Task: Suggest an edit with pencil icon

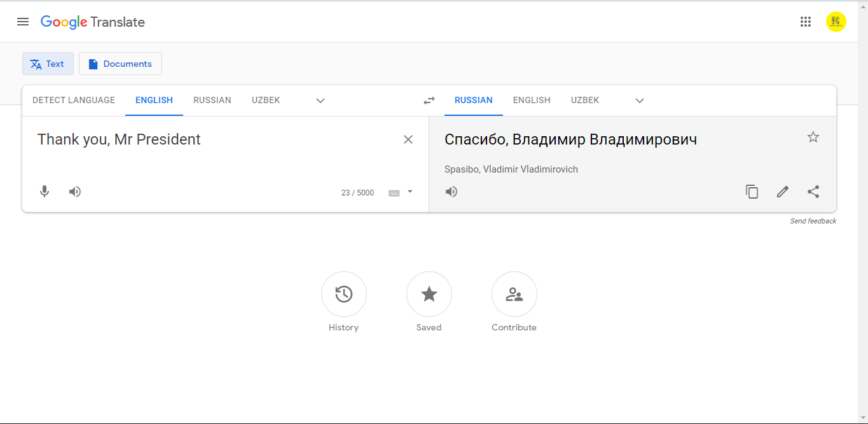Action: [x=783, y=192]
